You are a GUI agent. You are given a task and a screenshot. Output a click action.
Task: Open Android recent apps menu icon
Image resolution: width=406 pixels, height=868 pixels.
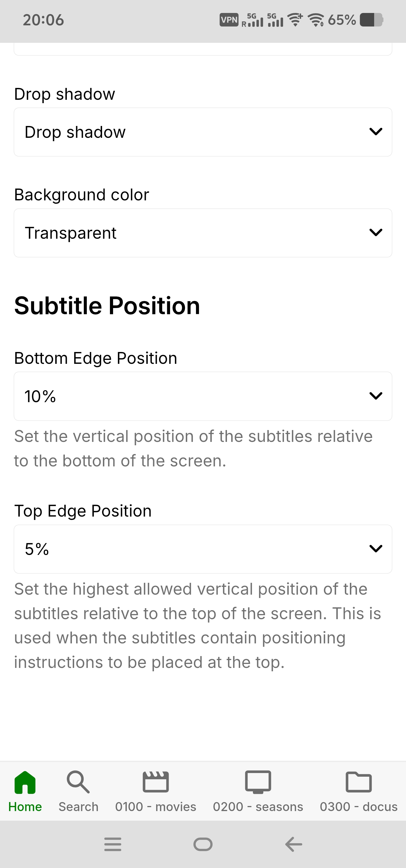tap(112, 844)
